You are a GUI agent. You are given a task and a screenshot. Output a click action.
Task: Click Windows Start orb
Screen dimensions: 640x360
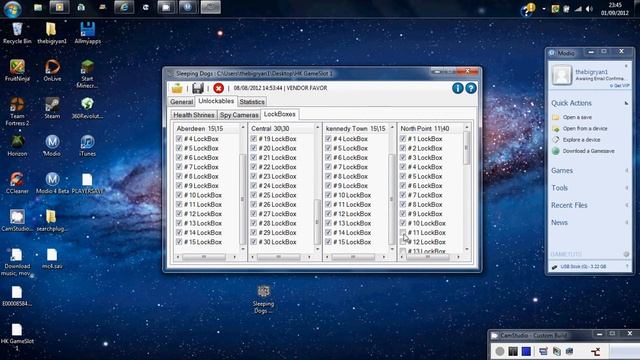point(13,8)
